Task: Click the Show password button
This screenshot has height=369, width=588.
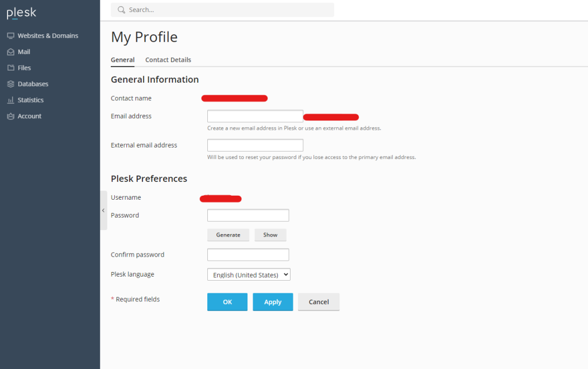Action: tap(270, 235)
